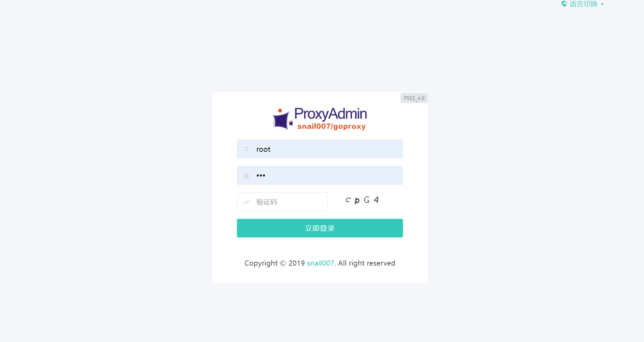The width and height of the screenshot is (644, 342).
Task: Click the double-check icon in the 验证码 field
Action: 247,202
